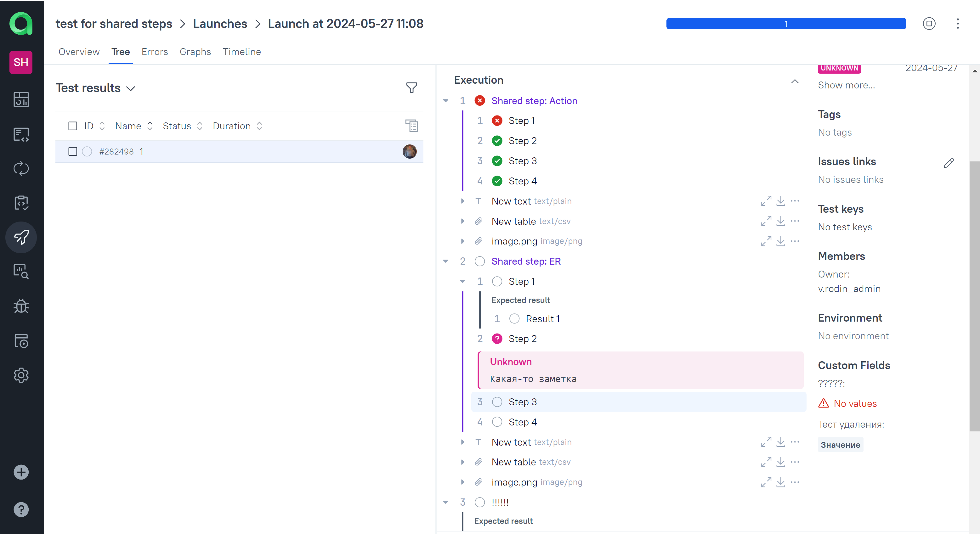Download the New text attachment
The image size is (980, 534).
coord(781,201)
